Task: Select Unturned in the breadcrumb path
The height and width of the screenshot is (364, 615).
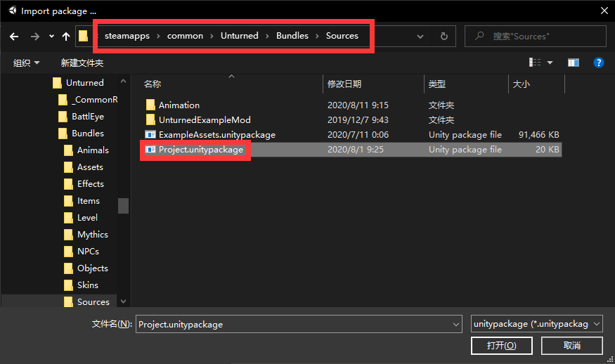Action: (x=239, y=36)
